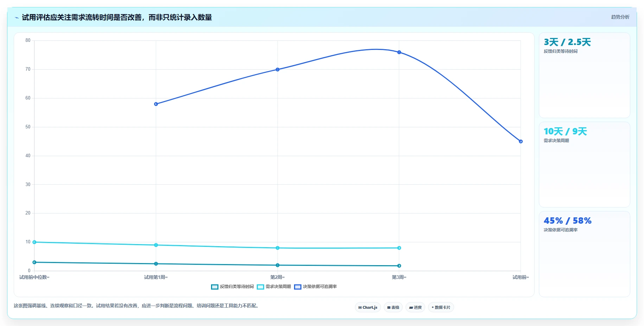Click the cyan point at 第3周 (8)

coord(399,248)
